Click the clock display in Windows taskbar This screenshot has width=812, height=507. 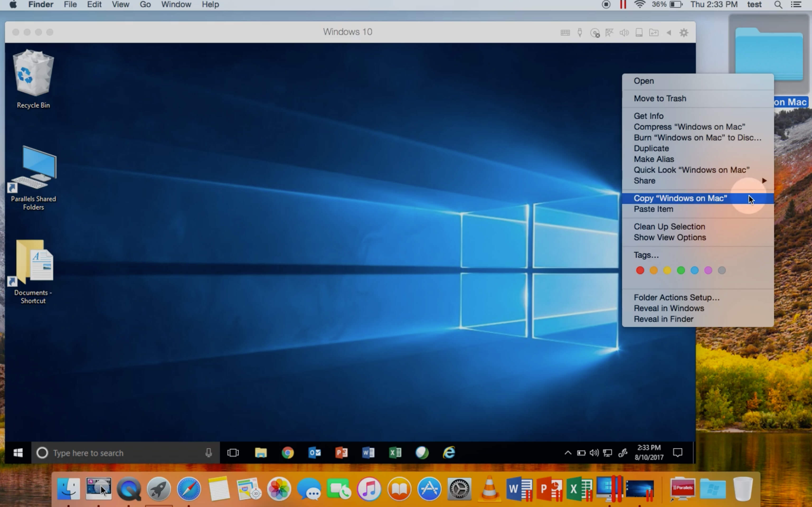648,453
